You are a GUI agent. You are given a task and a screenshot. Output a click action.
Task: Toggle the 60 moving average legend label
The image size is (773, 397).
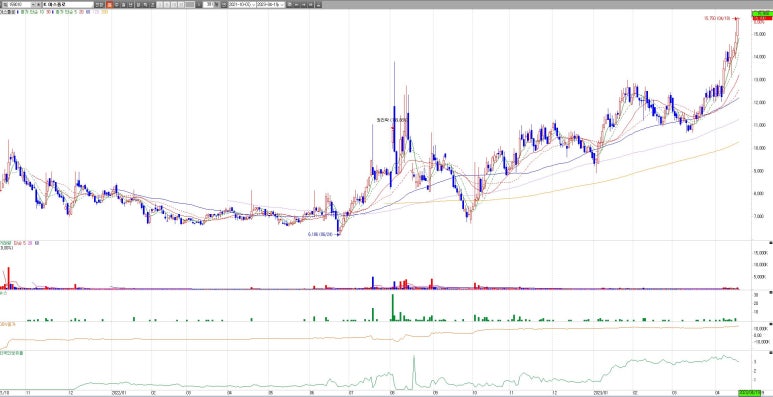pos(88,11)
